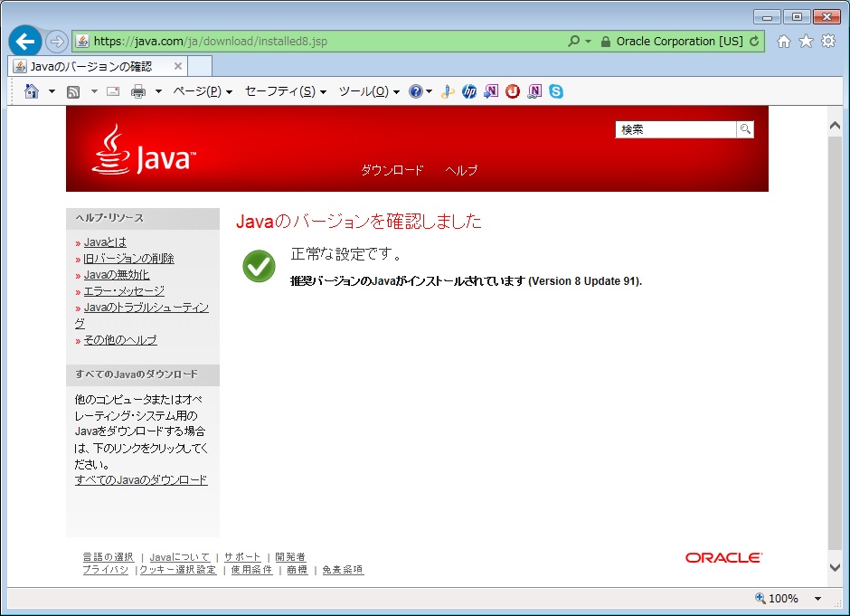Click the RSS feeds icon
This screenshot has height=616, width=850.
point(73,91)
